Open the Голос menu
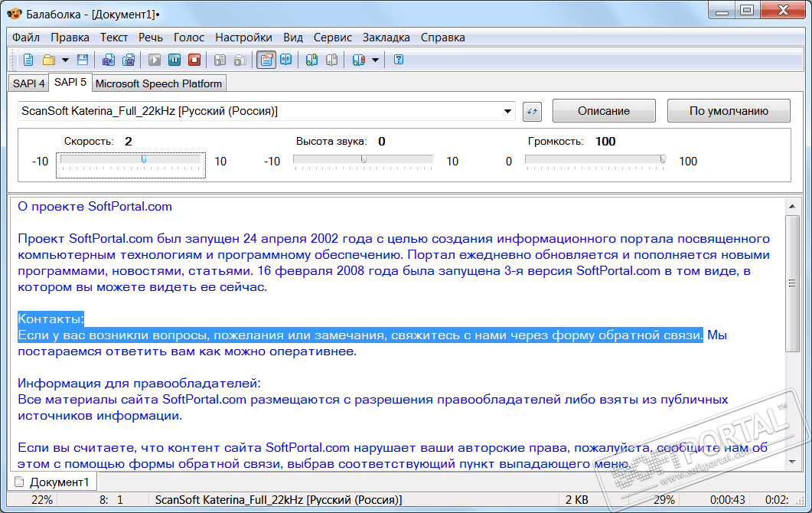 point(189,38)
